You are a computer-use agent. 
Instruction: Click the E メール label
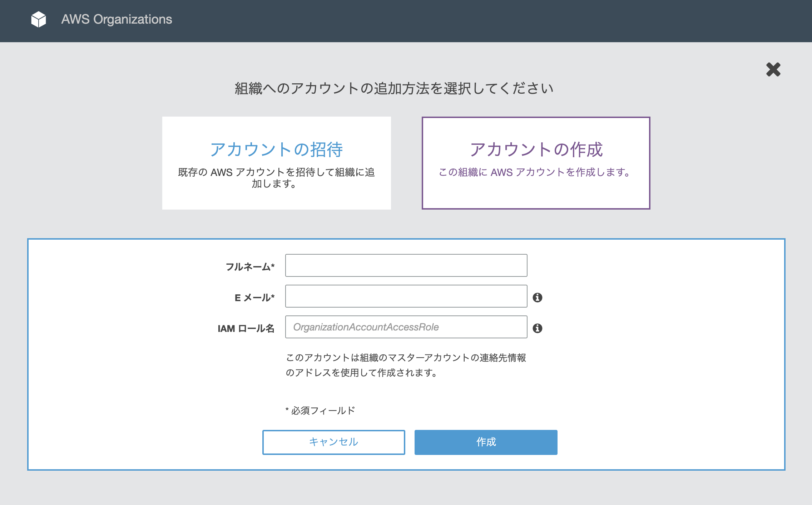(254, 298)
